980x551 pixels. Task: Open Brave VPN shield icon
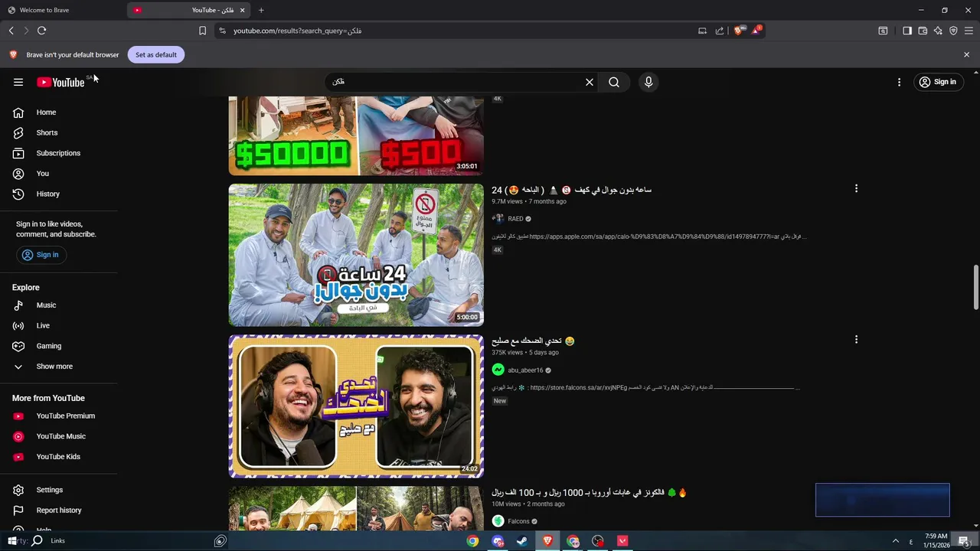(953, 31)
